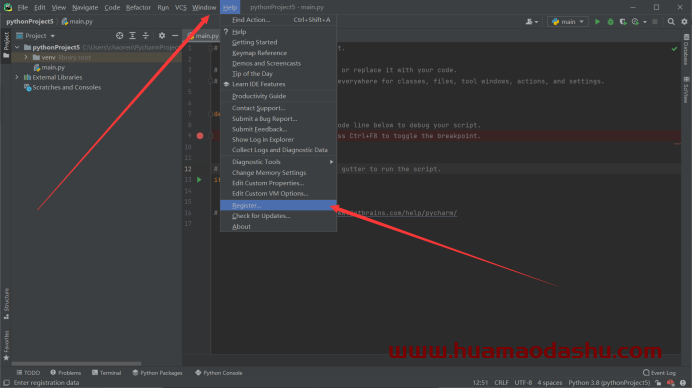Click the notification icon at far right of status bar
Image resolution: width=692 pixels, height=388 pixels.
[x=683, y=383]
